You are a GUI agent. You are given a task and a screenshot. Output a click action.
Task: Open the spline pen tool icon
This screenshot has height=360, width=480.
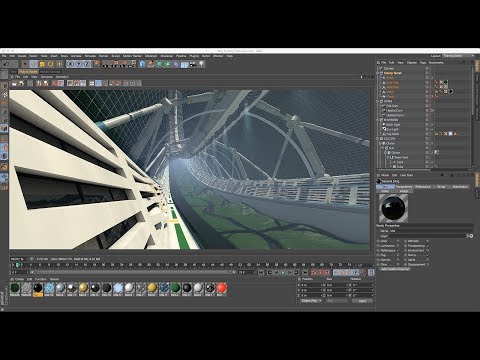pyautogui.click(x=151, y=64)
